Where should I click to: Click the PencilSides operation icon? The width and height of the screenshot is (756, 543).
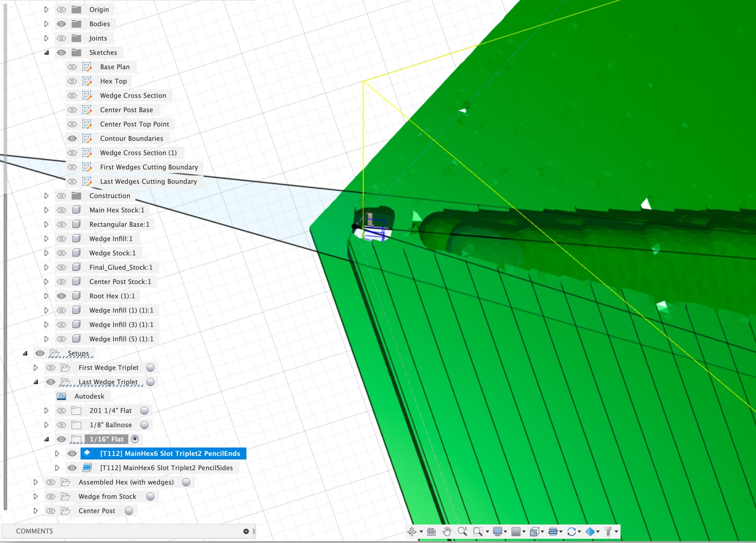pos(87,467)
